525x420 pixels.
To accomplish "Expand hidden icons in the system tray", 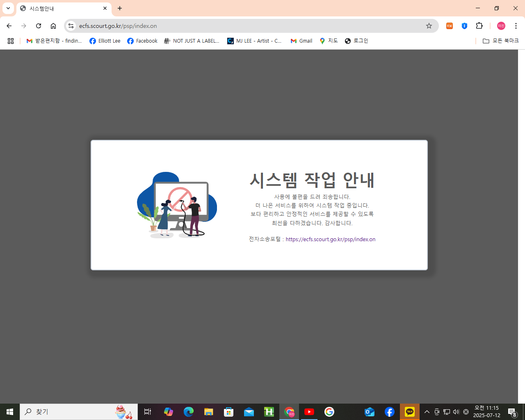I will click(427, 411).
